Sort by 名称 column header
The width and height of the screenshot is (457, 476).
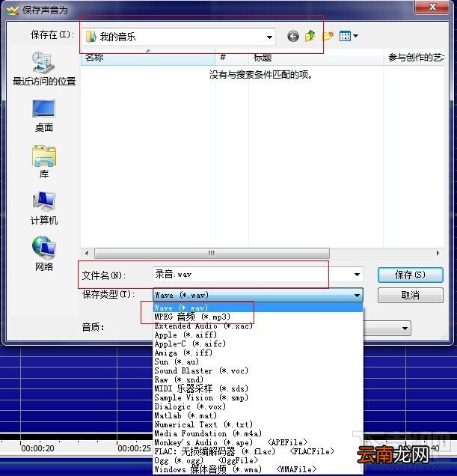click(x=148, y=58)
